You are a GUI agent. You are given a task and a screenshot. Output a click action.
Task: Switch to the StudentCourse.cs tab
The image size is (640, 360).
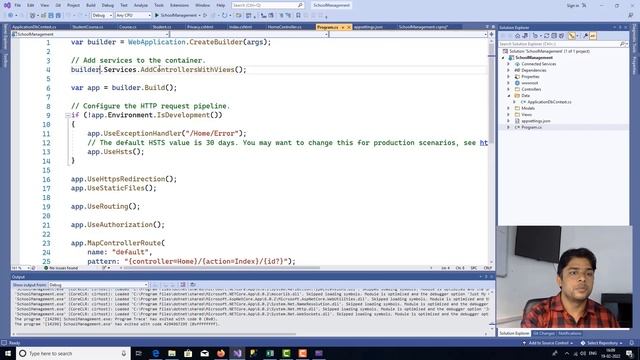coord(87,27)
